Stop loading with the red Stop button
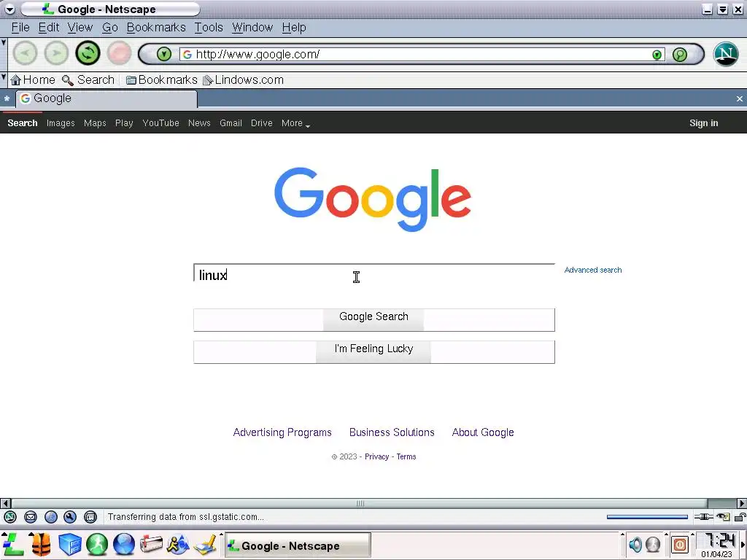This screenshot has width=747, height=560. 119,52
